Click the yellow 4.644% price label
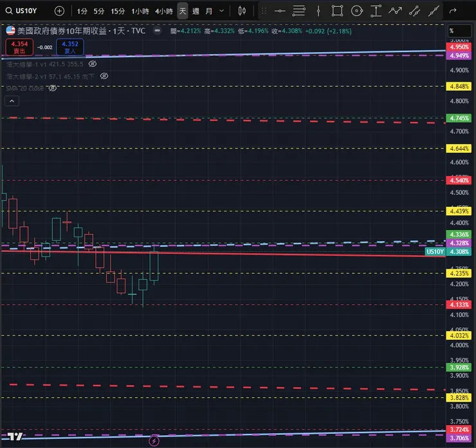This screenshot has width=476, height=448. point(459,148)
